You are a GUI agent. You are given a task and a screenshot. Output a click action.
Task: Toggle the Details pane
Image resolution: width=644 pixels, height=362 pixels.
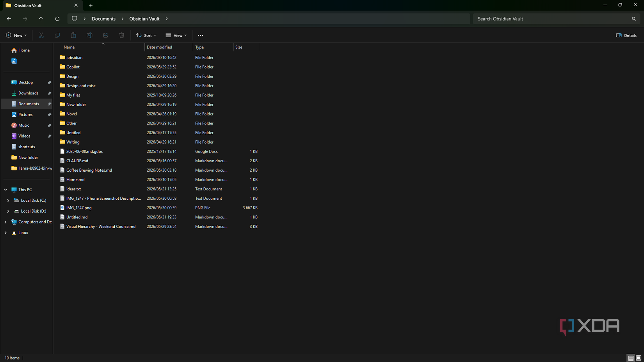(x=626, y=35)
